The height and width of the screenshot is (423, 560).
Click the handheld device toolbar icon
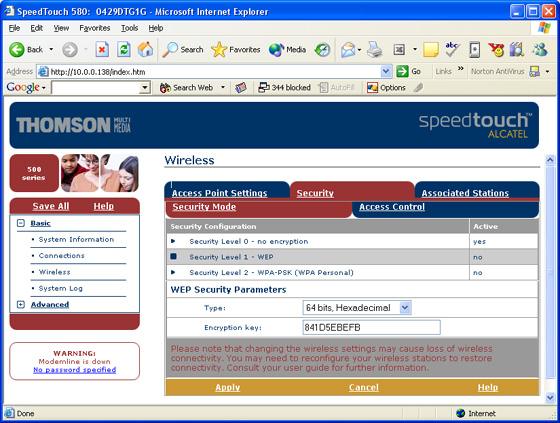point(474,50)
